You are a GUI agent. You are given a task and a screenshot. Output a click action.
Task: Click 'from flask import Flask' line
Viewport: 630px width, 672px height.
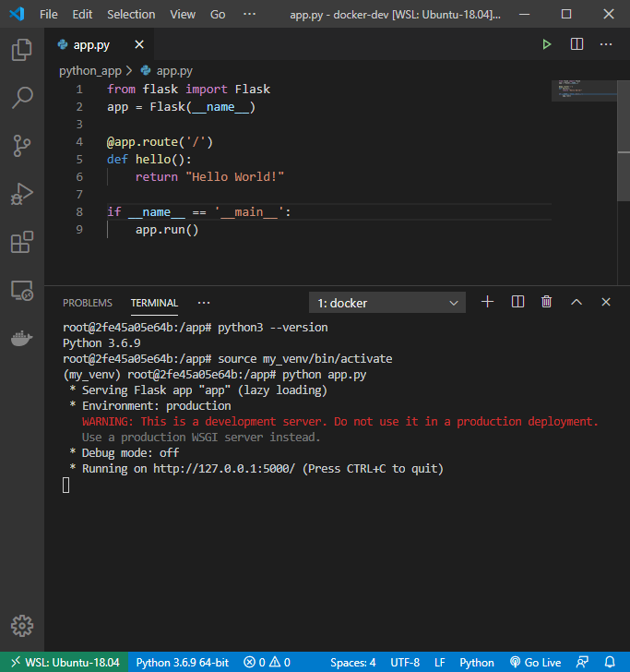tap(188, 89)
